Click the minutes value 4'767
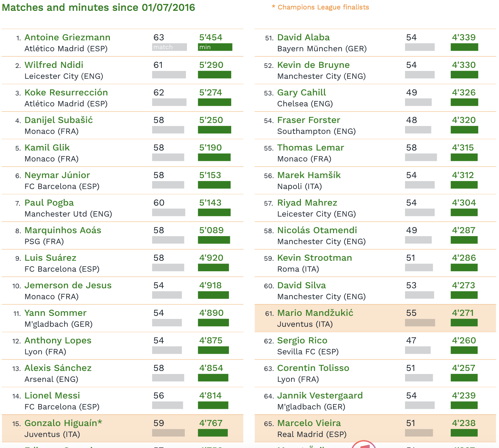The image size is (499, 448). 211,423
